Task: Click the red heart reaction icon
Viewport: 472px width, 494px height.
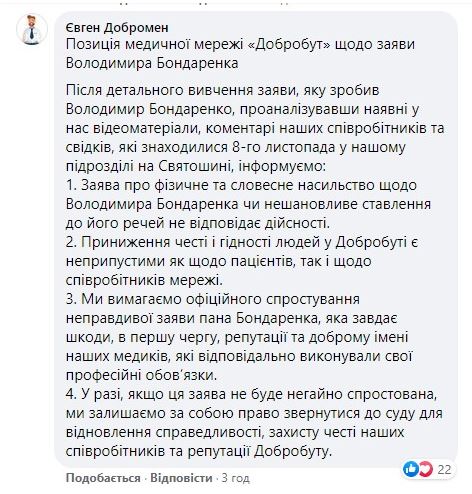Action: tap(425, 469)
